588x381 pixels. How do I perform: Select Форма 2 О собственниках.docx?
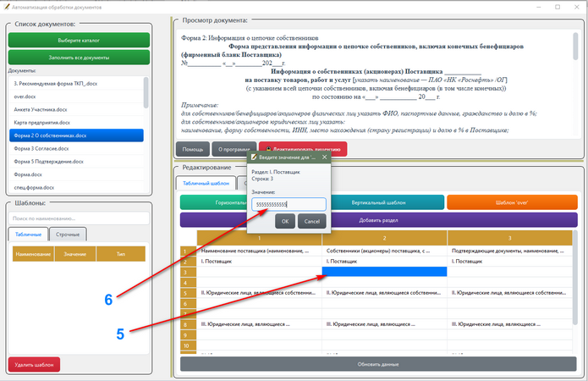(x=76, y=135)
